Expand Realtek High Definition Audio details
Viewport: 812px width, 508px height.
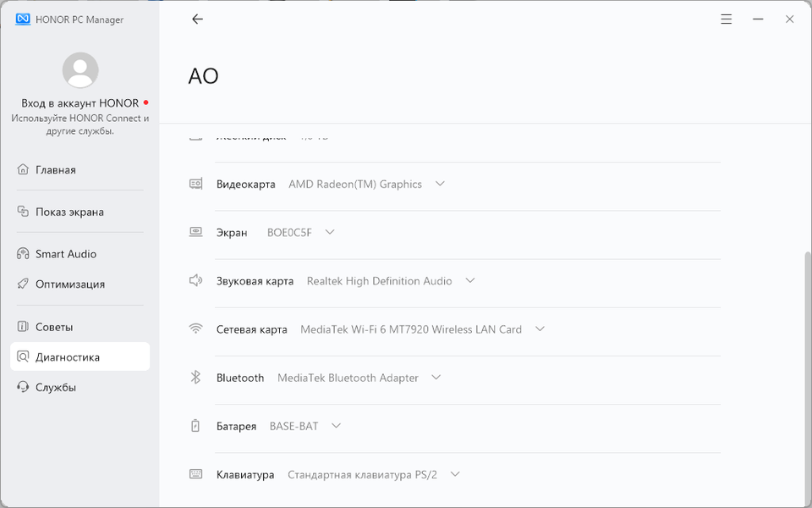click(x=470, y=280)
